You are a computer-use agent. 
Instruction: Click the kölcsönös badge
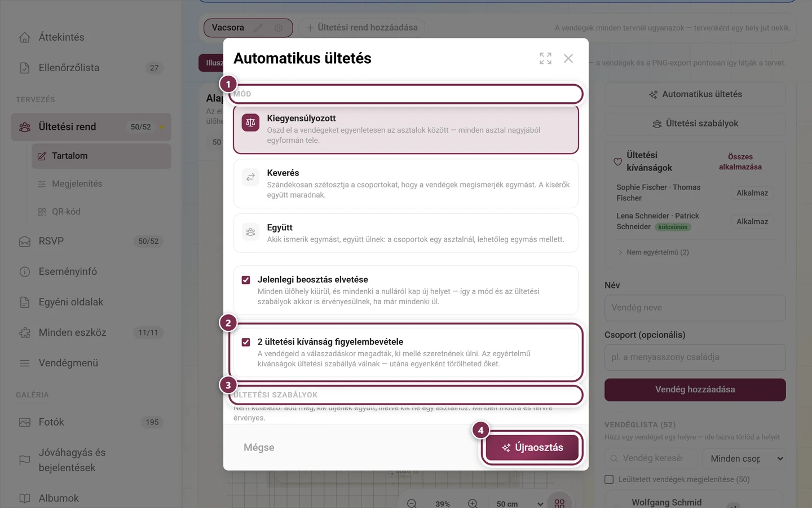[673, 227]
